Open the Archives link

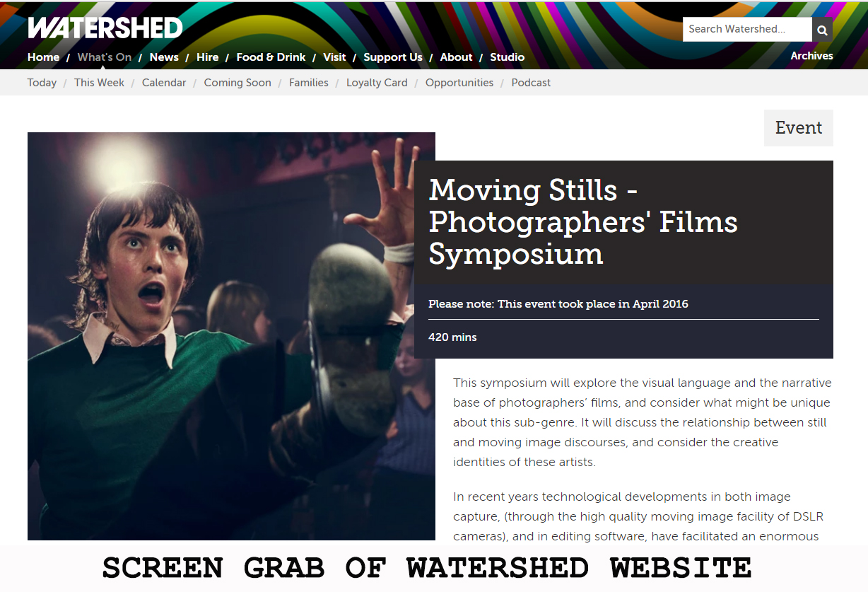811,56
